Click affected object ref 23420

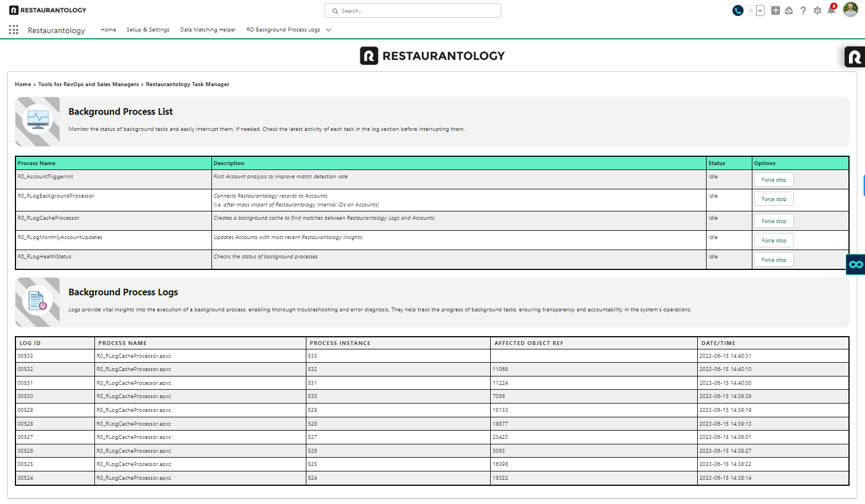point(500,437)
